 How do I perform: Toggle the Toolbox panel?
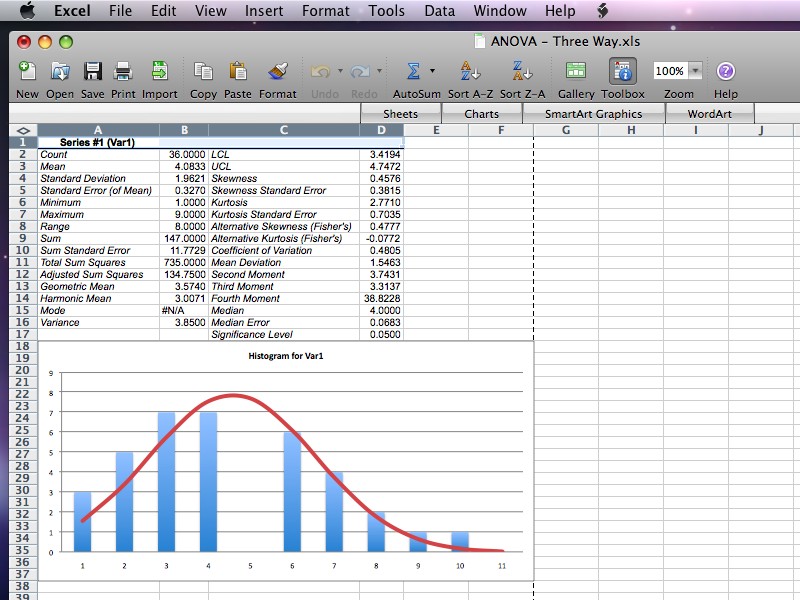(x=623, y=72)
